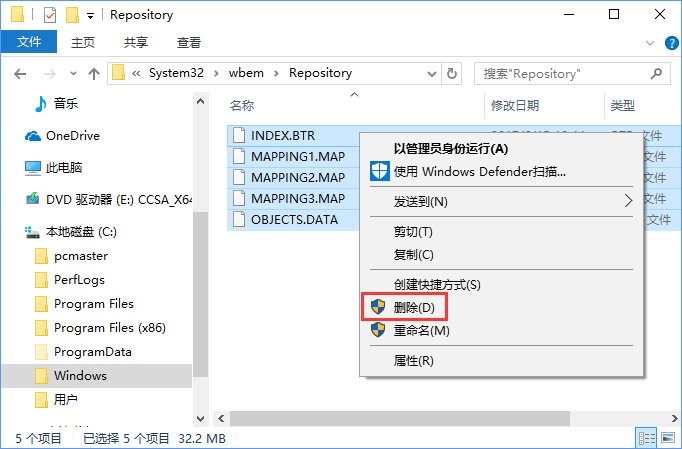Click the search magnifier icon
Image resolution: width=682 pixels, height=449 pixels.
(660, 73)
